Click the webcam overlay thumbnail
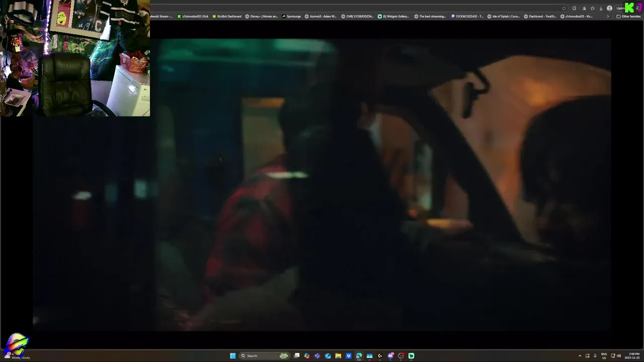This screenshot has height=362, width=644. point(75,58)
